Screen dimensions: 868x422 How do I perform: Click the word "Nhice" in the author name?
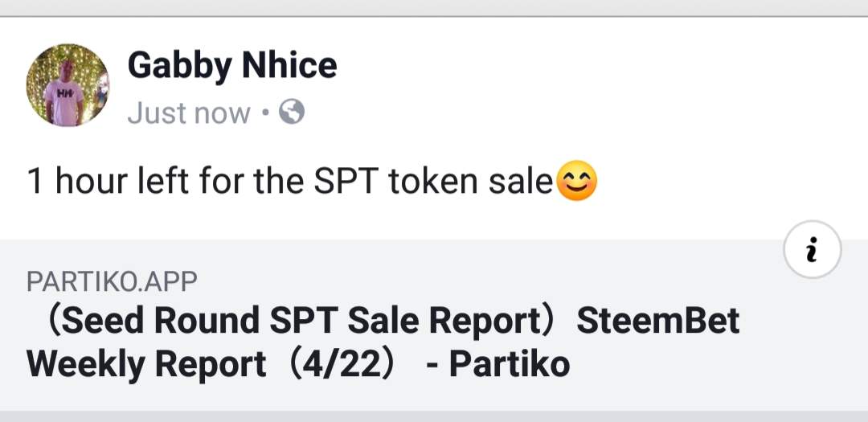pyautogui.click(x=286, y=65)
